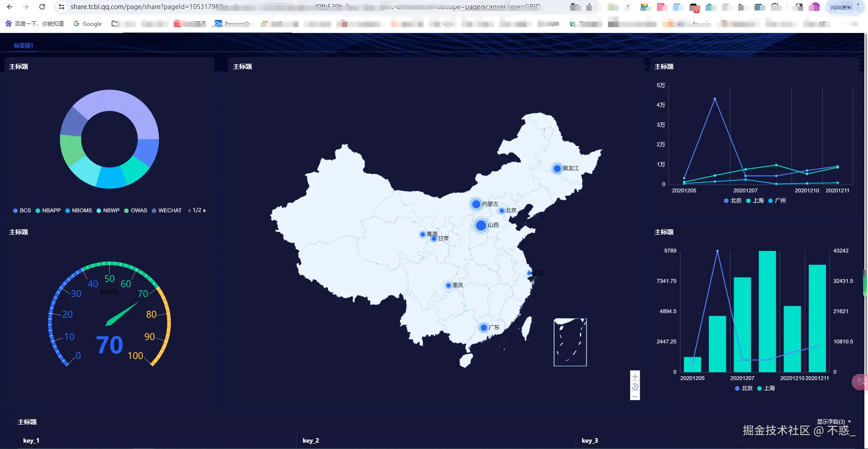The image size is (868, 449).
Task: Reset map view with restore icon
Action: 635,387
